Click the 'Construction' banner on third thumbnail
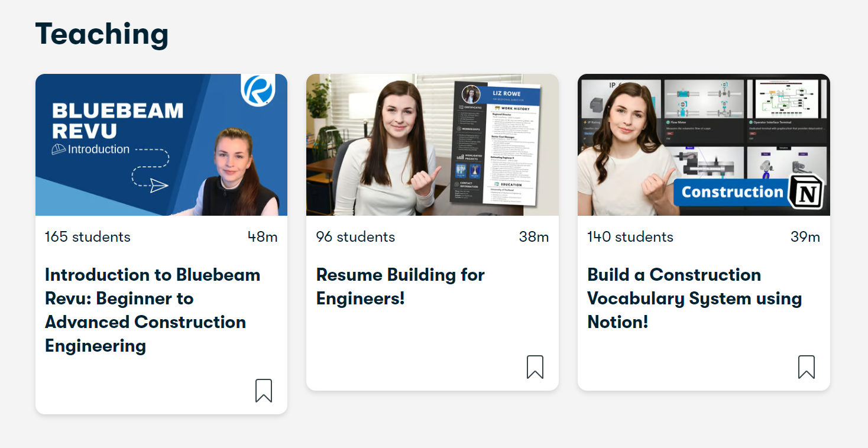Screen dimensions: 868x448 (732, 192)
